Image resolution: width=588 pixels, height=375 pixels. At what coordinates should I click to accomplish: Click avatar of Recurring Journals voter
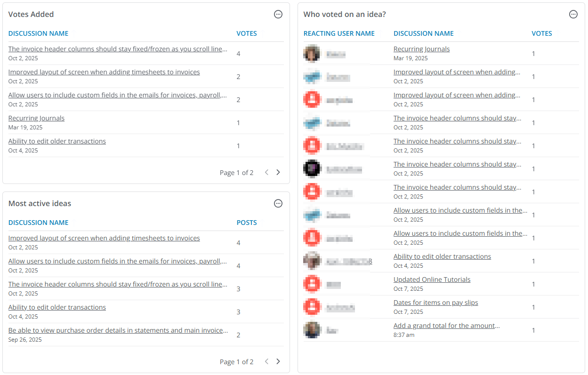(312, 54)
